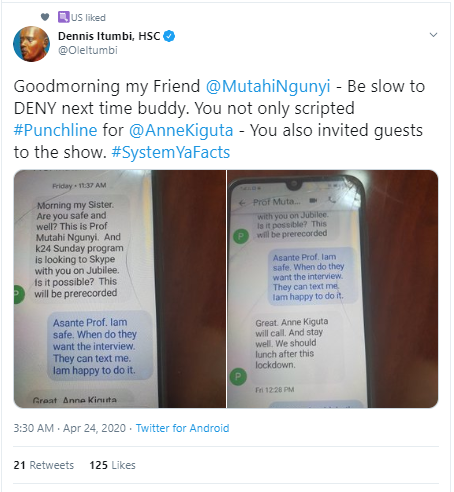Open the Twitter for Android source link
The height and width of the screenshot is (492, 454).
point(182,428)
